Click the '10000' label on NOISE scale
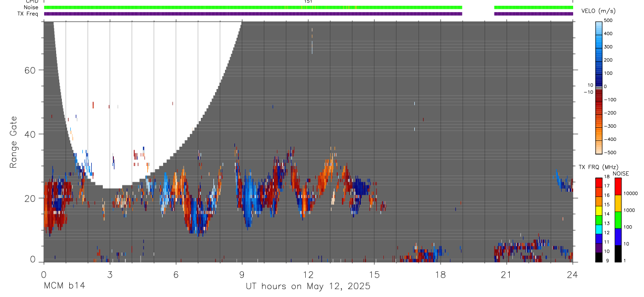 [x=630, y=193]
